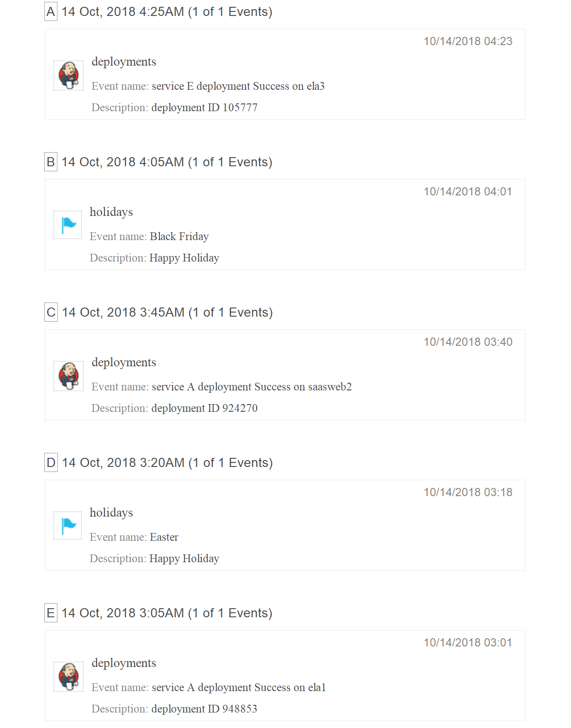Open the 14 Oct, 2018 3:20AM group header
The height and width of the screenshot is (728, 571).
pyautogui.click(x=167, y=463)
